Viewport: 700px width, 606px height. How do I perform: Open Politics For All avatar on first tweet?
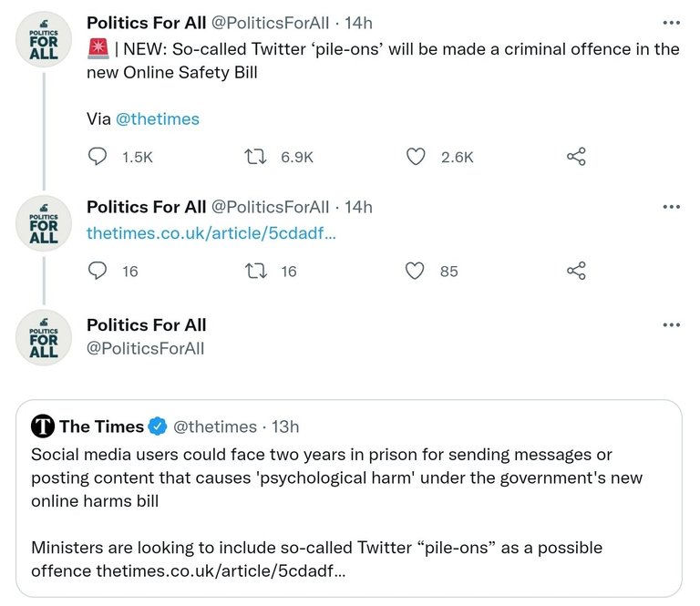point(44,40)
